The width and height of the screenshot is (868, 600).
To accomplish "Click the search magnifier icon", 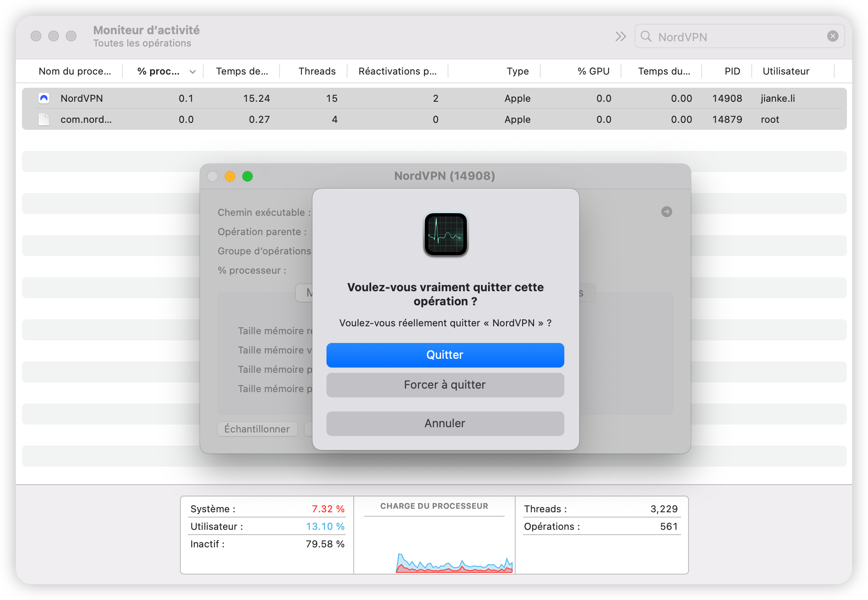I will click(x=646, y=36).
